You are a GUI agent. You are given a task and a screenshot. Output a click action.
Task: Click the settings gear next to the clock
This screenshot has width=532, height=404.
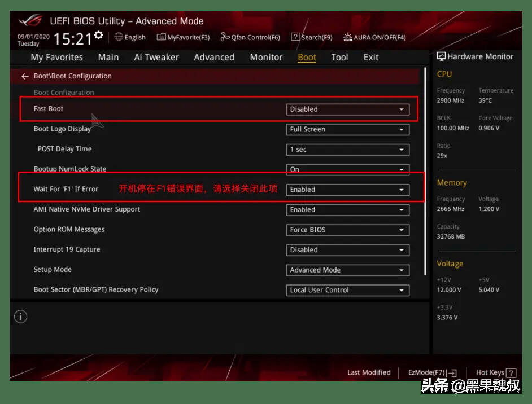tap(98, 35)
